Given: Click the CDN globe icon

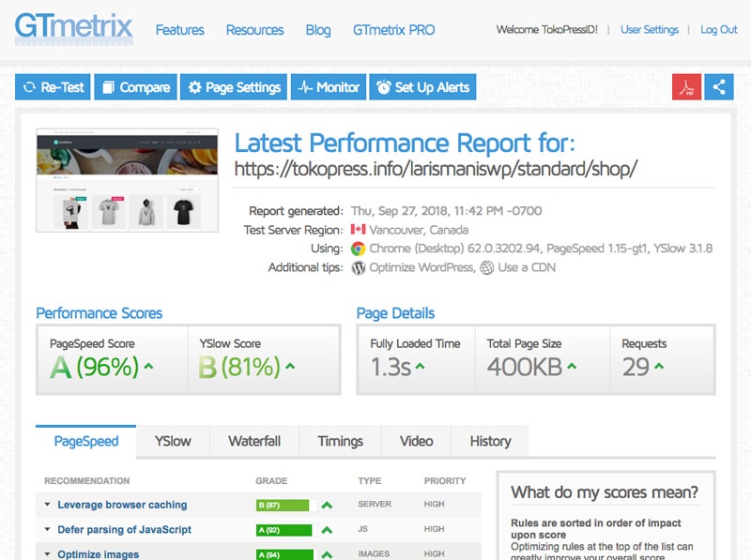Looking at the screenshot, I should click(486, 267).
